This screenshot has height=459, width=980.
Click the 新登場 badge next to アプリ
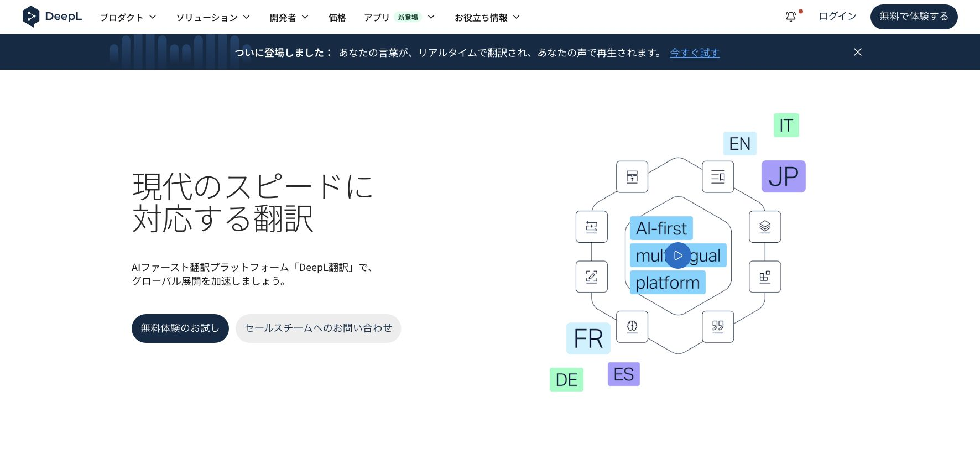tap(408, 17)
